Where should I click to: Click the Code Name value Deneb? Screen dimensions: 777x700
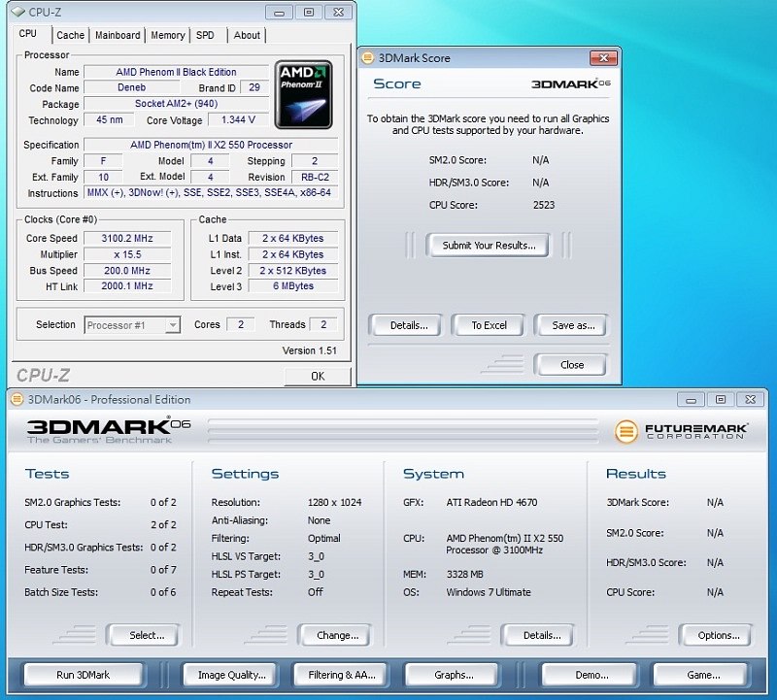click(x=132, y=87)
